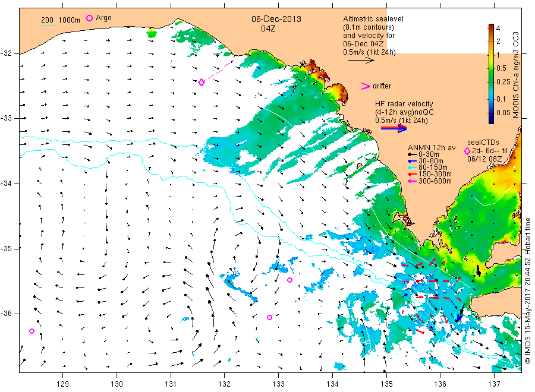Click the black altimetric velocity scale arrow
Image resolution: width=535 pixels, height=392 pixels.
(x=361, y=61)
